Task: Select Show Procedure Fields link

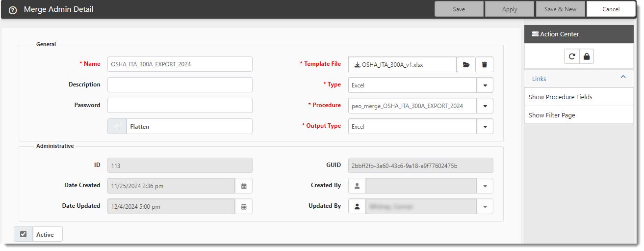Action: pos(560,97)
